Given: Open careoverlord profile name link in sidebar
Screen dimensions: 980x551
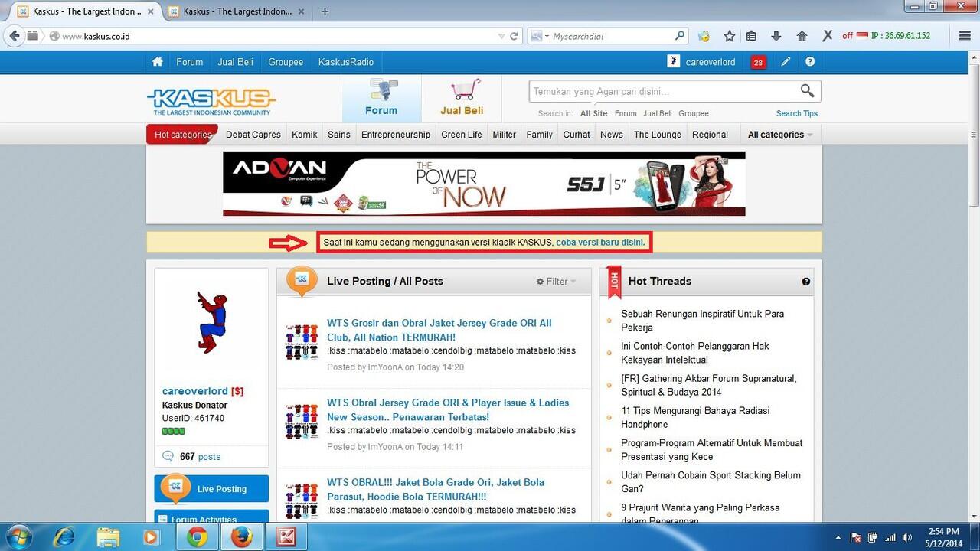Looking at the screenshot, I should click(195, 391).
